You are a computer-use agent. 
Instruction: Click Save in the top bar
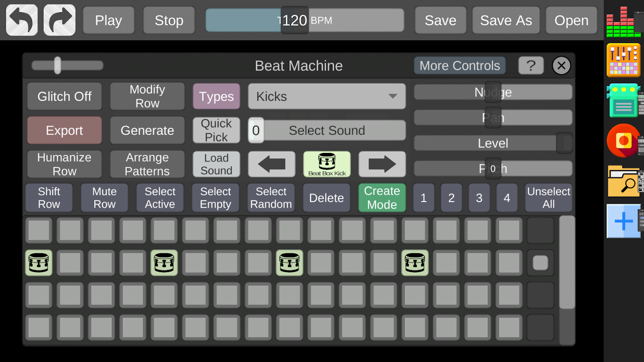(x=440, y=20)
